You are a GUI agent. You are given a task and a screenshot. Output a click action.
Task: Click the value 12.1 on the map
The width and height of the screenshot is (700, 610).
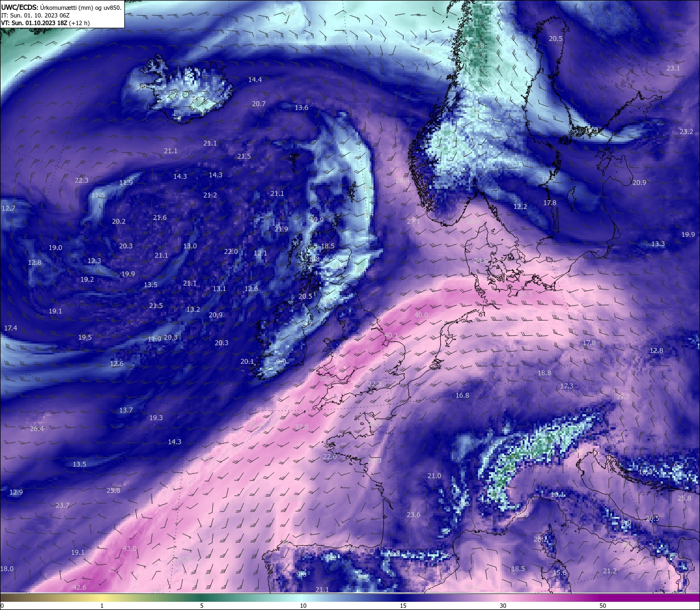coord(260,253)
